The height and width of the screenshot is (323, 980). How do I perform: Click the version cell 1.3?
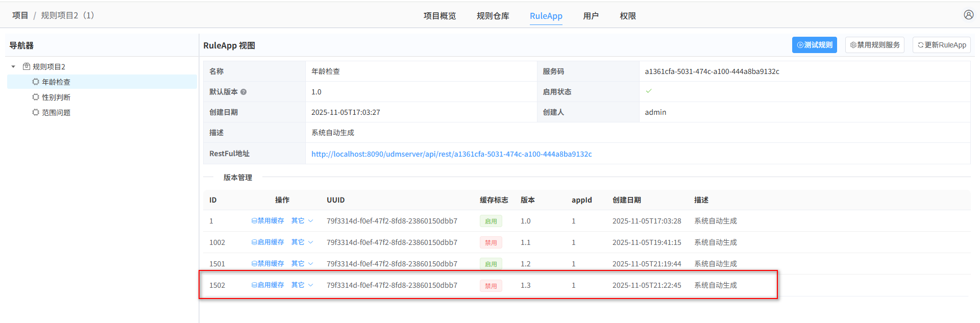[526, 285]
